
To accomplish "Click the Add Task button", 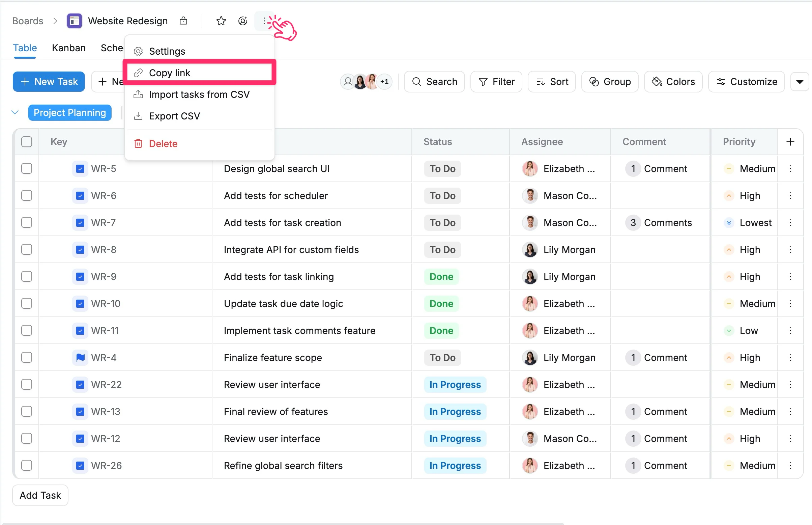I will click(x=40, y=495).
